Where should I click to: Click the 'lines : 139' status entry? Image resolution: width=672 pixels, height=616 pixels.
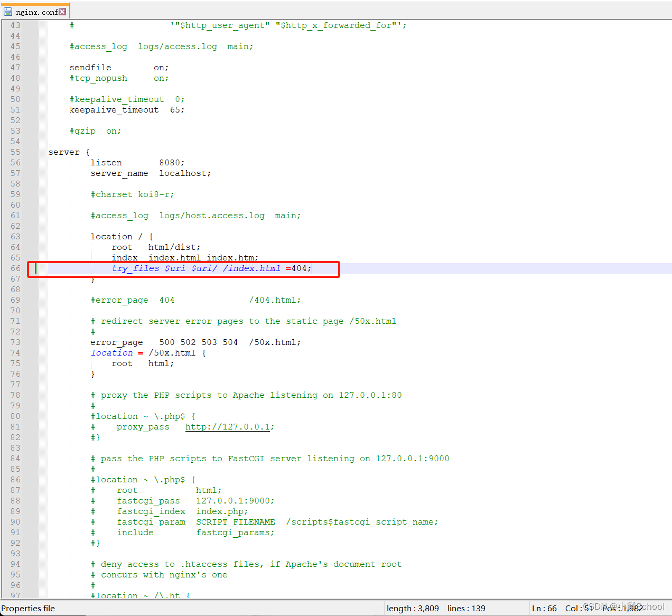point(466,608)
